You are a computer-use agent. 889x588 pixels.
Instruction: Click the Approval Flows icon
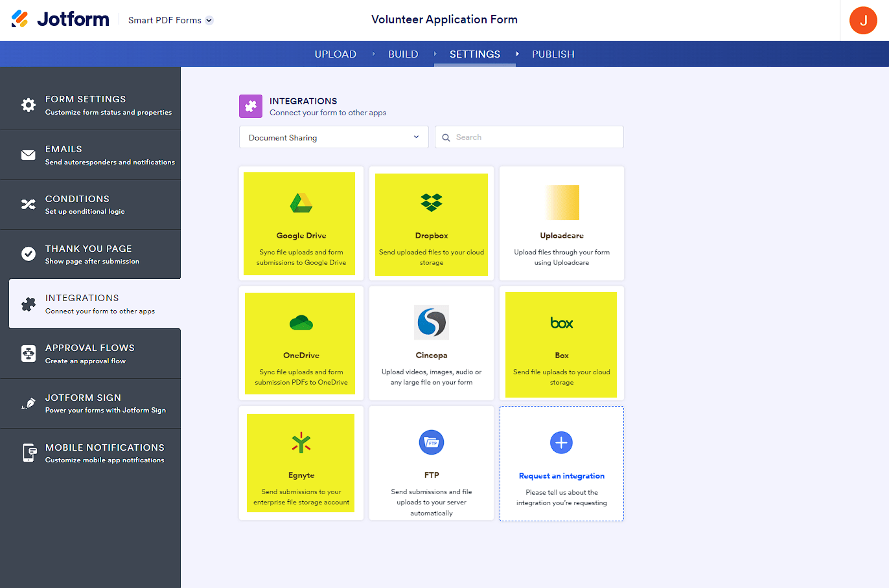[x=29, y=354]
